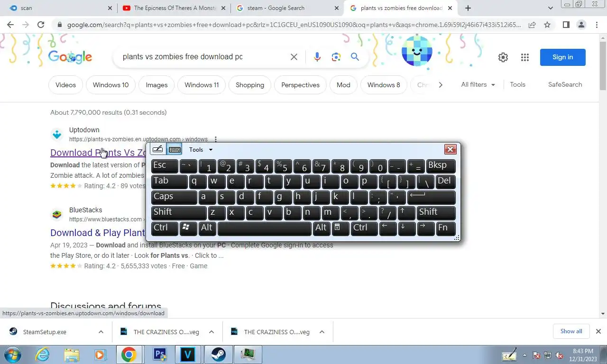
Task: Open Google apps grid
Action: coord(524,57)
